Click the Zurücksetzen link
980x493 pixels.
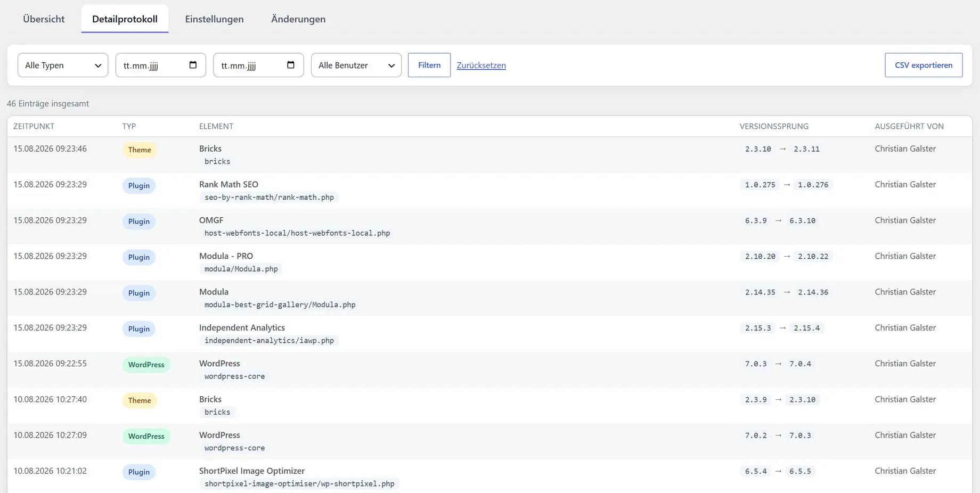481,65
